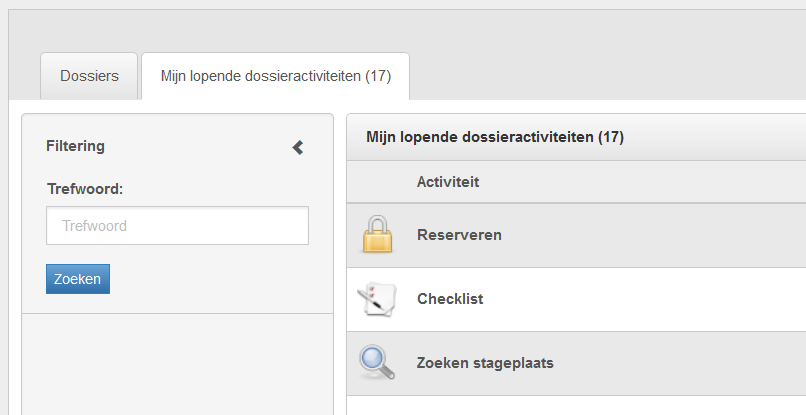This screenshot has width=806, height=415.
Task: Click the grey banner area above the tabs
Action: (407, 31)
